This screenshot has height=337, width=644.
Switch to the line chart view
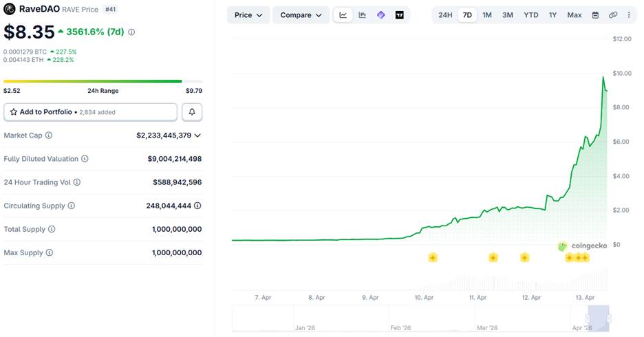(343, 15)
